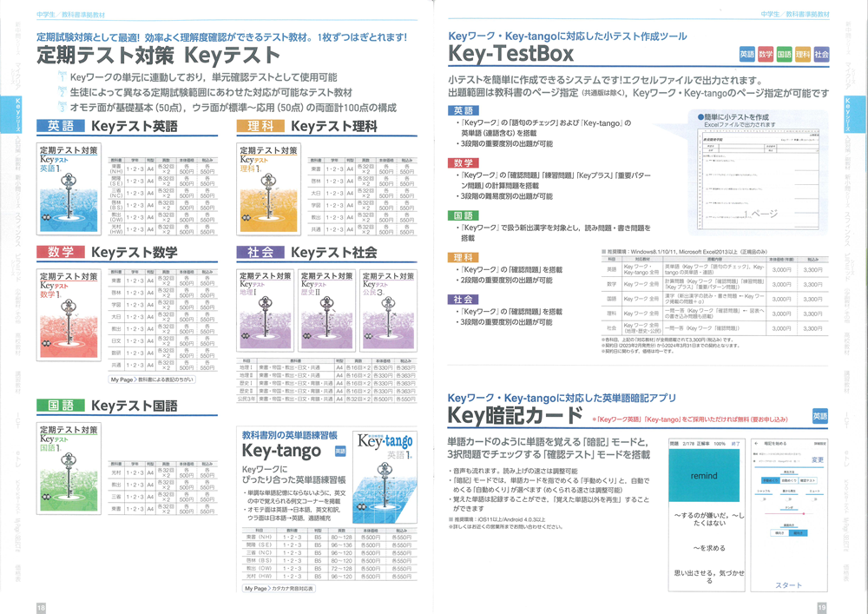Click the 社会 label under the Key-TestBox 理科 section
The image size is (868, 614).
[x=464, y=300]
